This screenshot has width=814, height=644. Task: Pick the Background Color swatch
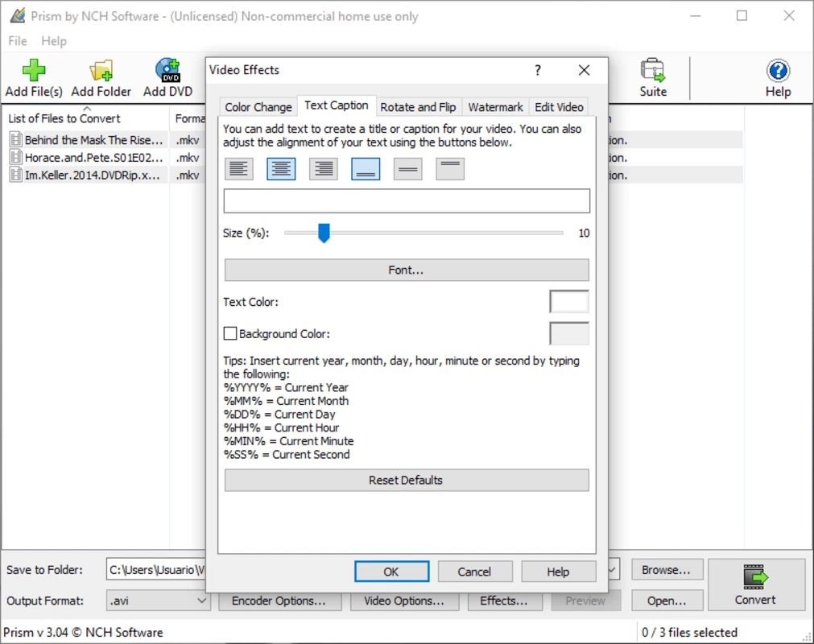click(x=569, y=333)
